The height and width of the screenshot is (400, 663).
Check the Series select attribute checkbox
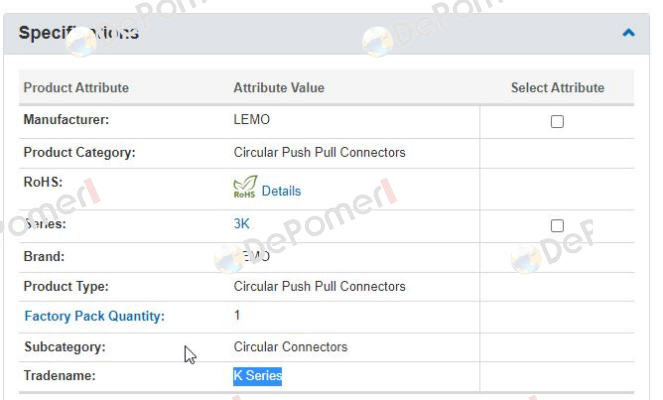tap(557, 226)
